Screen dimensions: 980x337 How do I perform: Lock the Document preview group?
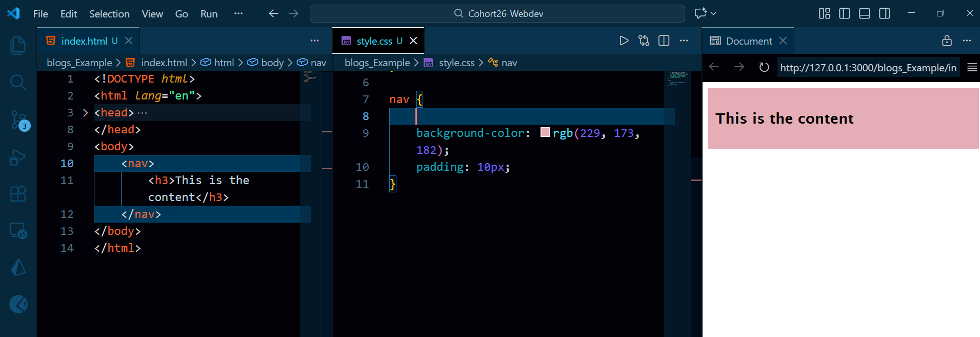947,41
